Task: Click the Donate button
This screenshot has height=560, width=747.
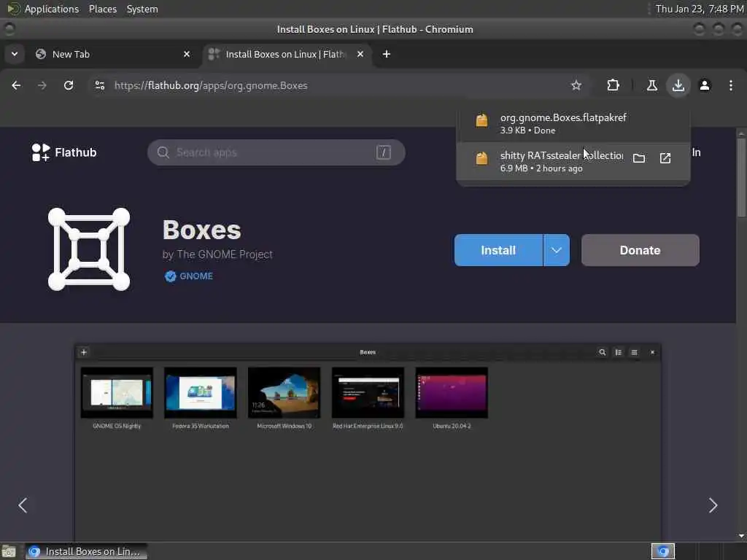Action: (640, 250)
